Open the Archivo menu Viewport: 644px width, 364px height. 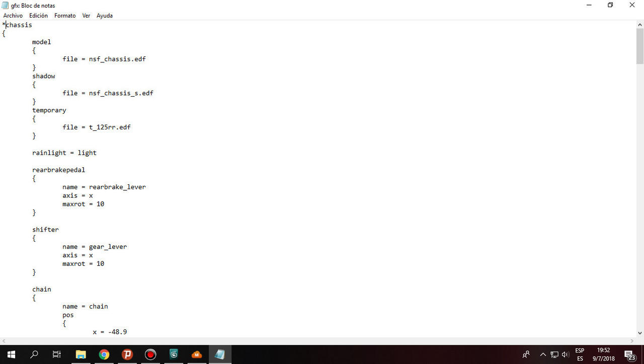(x=13, y=16)
